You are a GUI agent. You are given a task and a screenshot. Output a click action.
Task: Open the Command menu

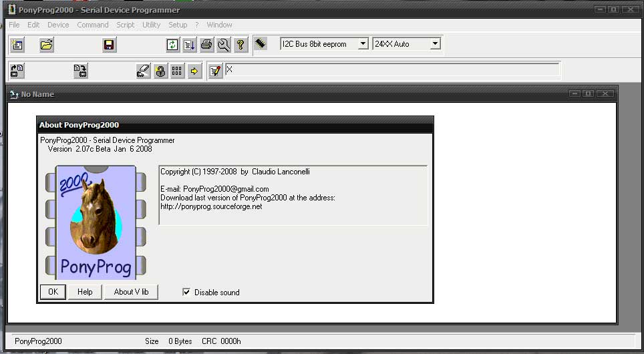coord(93,25)
